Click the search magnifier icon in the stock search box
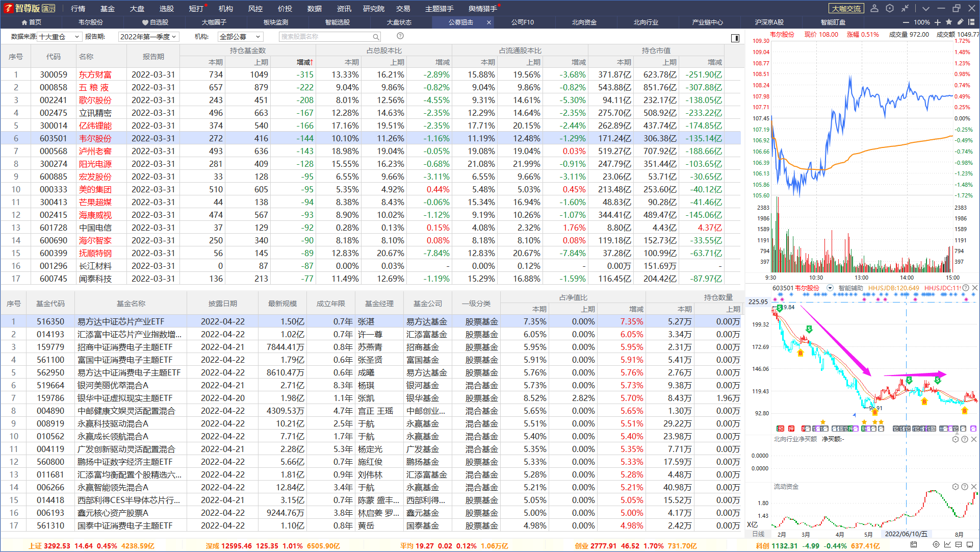The image size is (980, 552). point(376,37)
